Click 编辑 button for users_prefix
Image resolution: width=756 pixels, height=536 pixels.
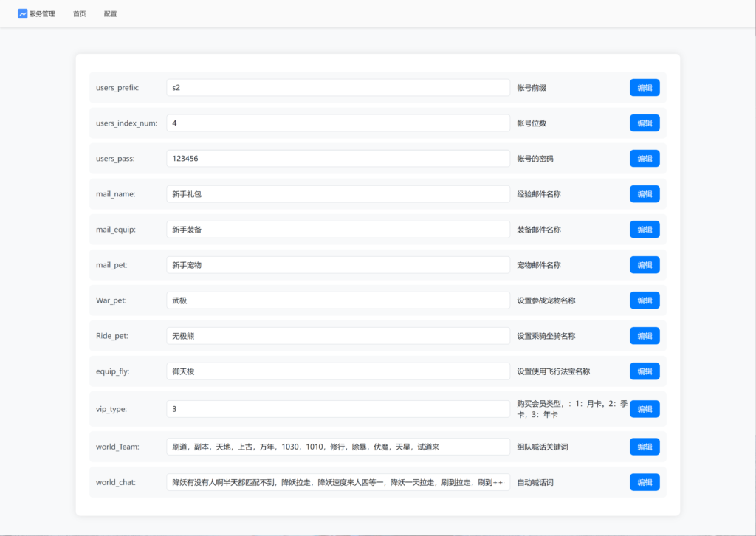(x=644, y=88)
